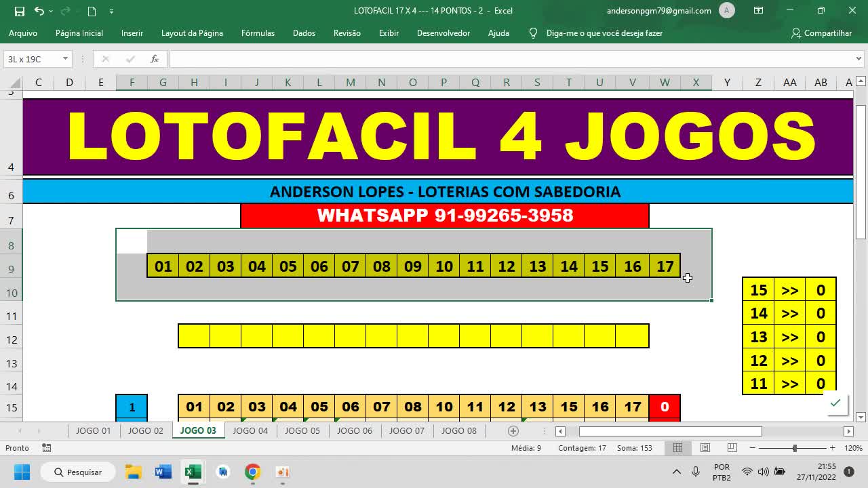The width and height of the screenshot is (868, 488).
Task: Open Customize Quick Access Toolbar dropdown
Action: tap(111, 11)
